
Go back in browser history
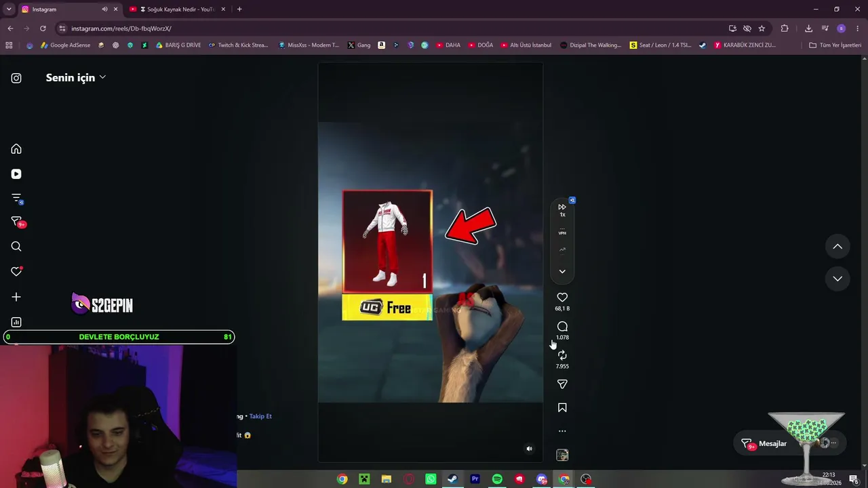[10, 28]
